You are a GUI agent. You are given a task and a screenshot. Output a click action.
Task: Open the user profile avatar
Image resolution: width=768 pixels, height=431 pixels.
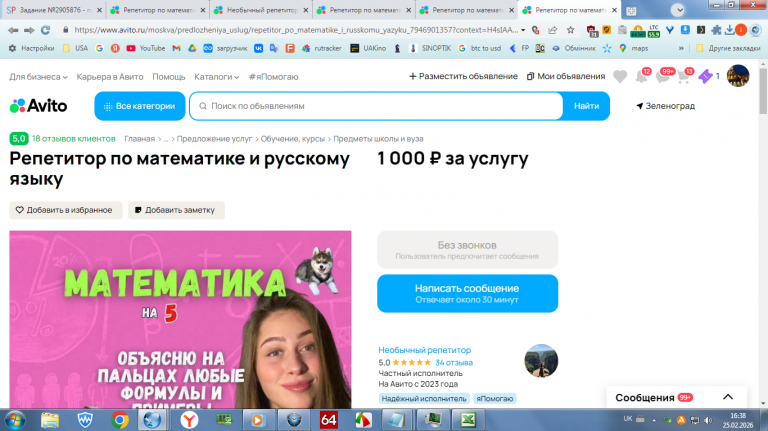(x=738, y=76)
